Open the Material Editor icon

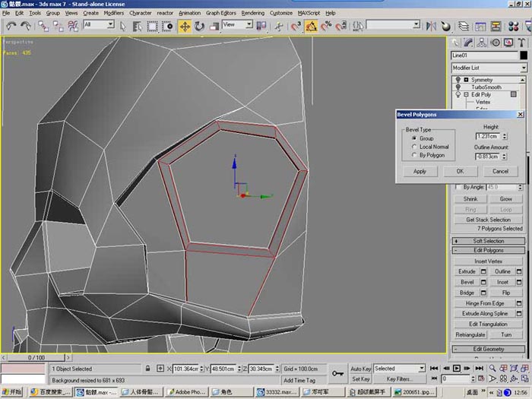click(513, 26)
